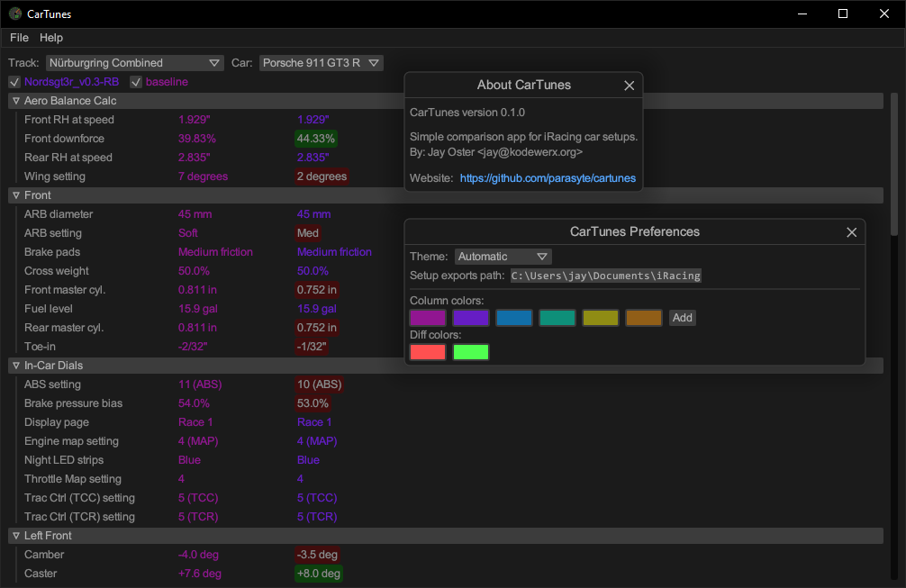The image size is (906, 588).
Task: Maximize the CarTunes window
Action: point(843,14)
